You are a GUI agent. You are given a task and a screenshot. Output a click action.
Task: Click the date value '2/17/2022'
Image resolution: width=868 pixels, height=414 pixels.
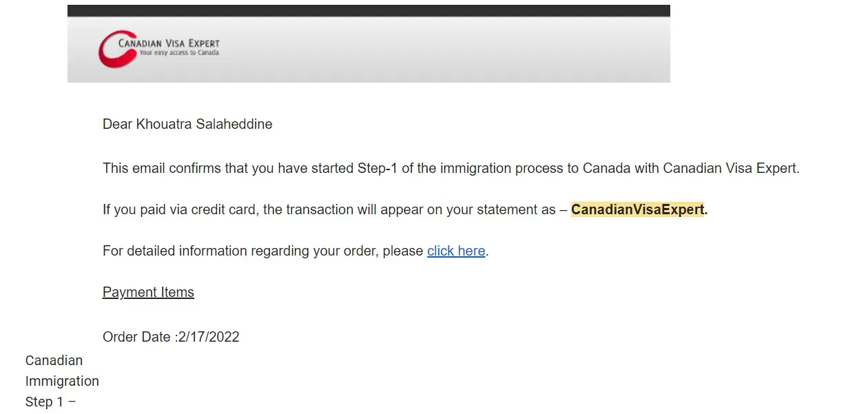tap(209, 337)
